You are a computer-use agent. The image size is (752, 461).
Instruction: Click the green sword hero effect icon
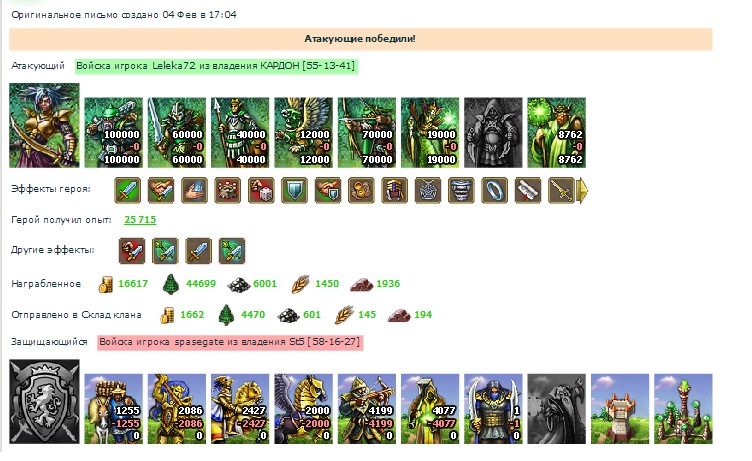coord(128,190)
